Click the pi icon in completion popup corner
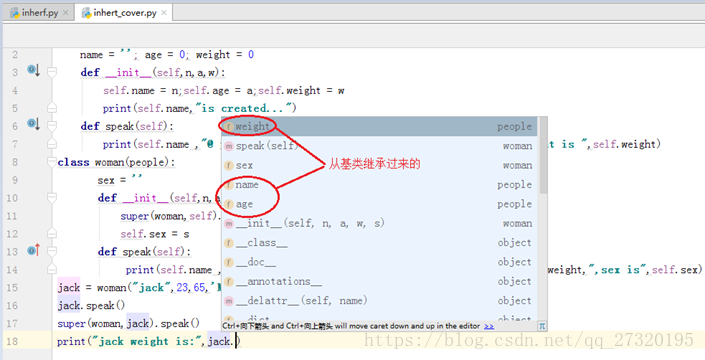Screen dimensions: 705x360 click(542, 326)
